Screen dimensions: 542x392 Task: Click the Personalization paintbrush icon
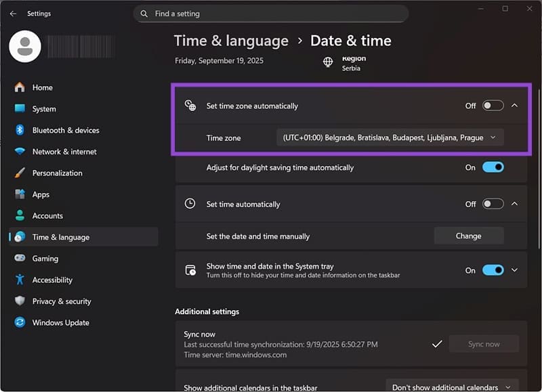[x=20, y=173]
